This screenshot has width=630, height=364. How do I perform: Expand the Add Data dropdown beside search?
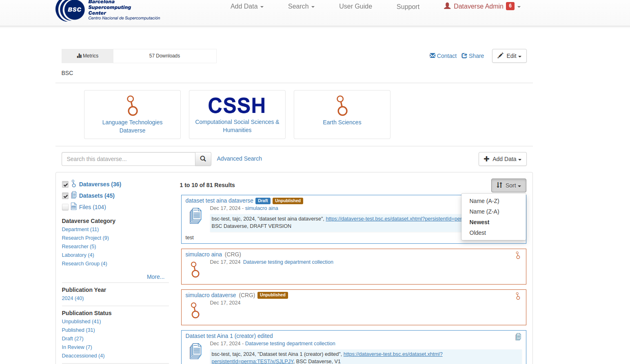(502, 159)
